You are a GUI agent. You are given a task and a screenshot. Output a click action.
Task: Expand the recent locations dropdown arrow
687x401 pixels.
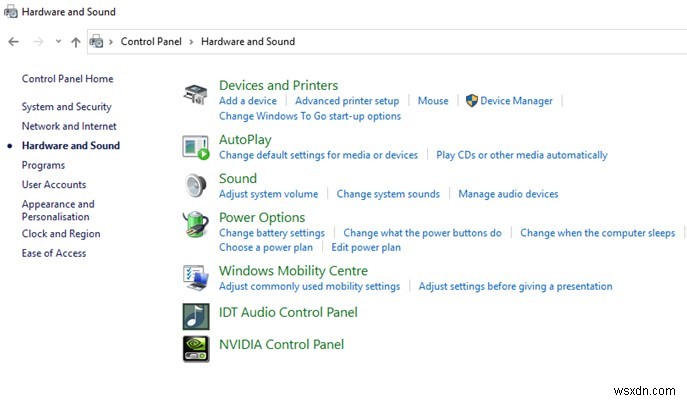59,42
